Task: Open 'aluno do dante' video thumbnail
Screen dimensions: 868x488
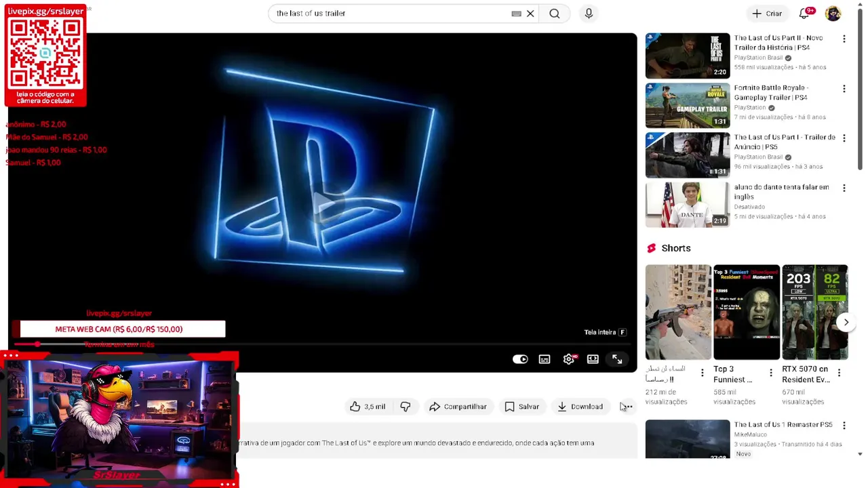Action: [x=688, y=204]
